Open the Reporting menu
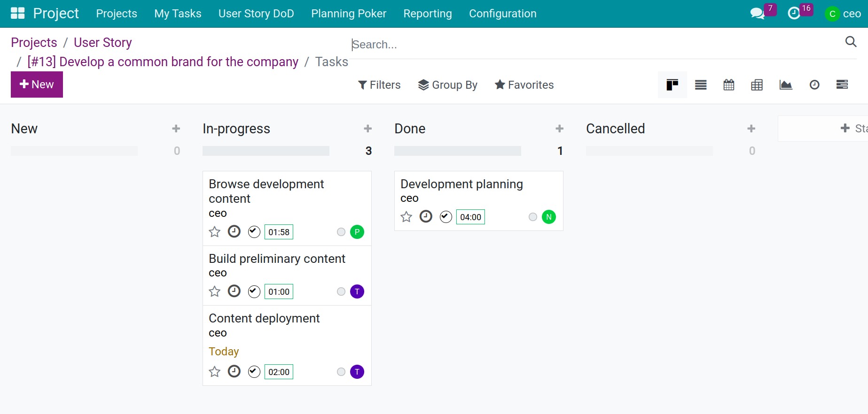 tap(428, 14)
